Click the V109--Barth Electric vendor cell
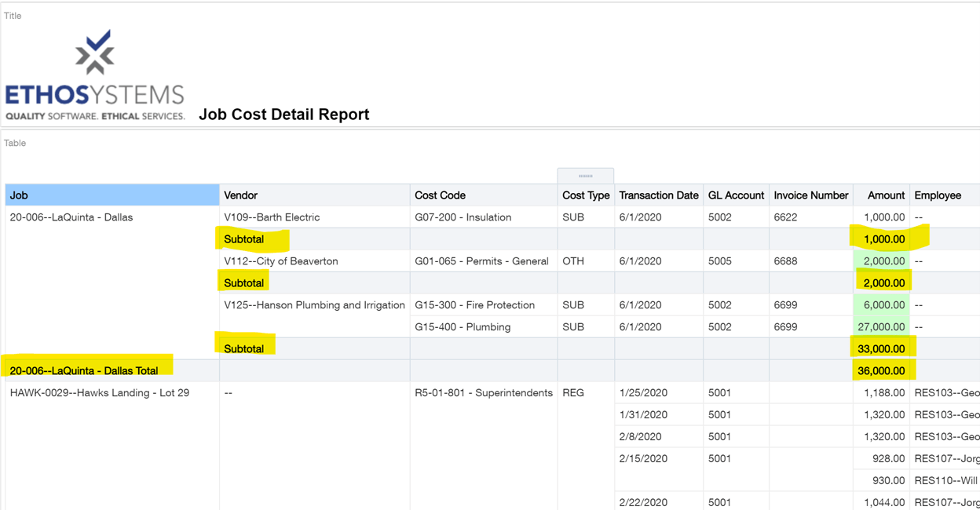This screenshot has width=980, height=510. pyautogui.click(x=272, y=217)
